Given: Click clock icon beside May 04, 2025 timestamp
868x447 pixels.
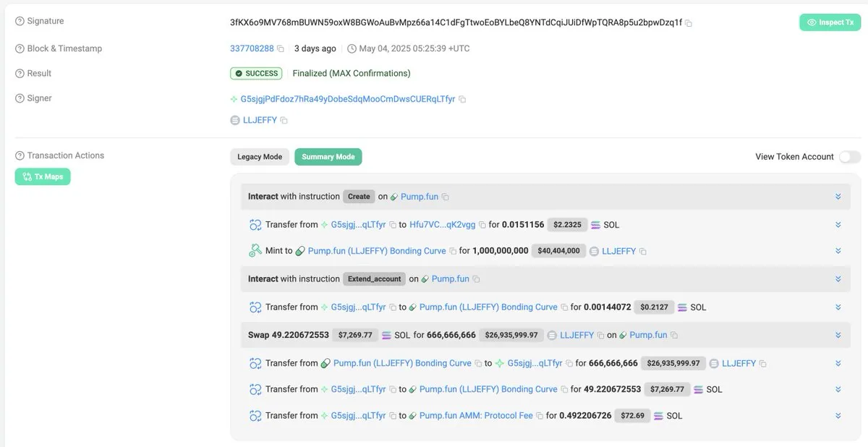Looking at the screenshot, I should tap(352, 49).
